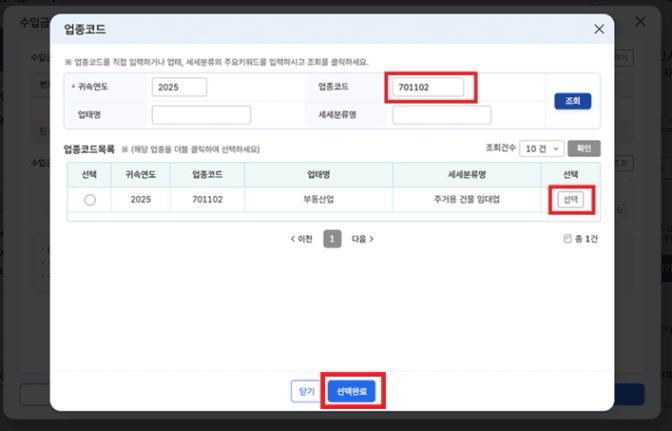672x431 pixels.
Task: Click the 부동산업 cell
Action: [318, 200]
